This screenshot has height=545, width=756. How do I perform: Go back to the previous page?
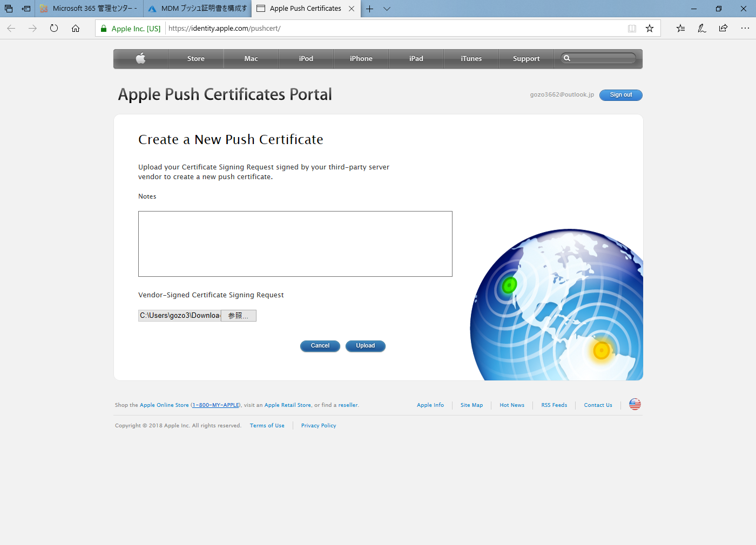point(11,29)
